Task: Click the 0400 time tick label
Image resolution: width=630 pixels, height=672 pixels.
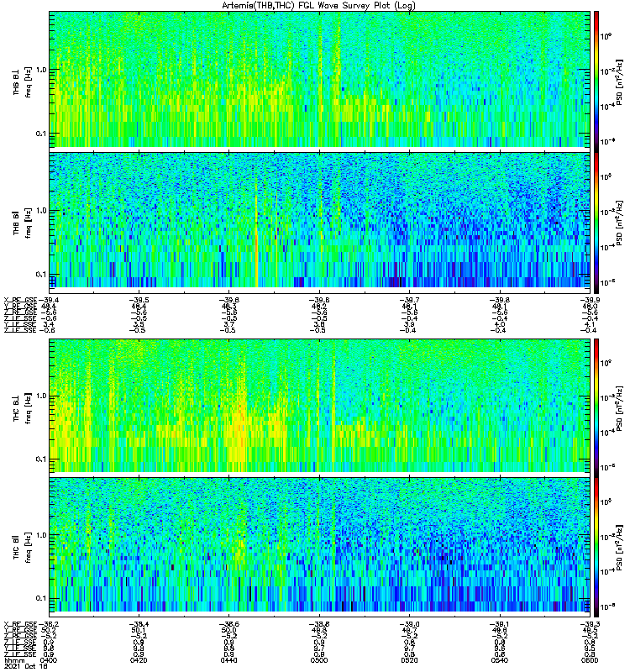Action: pyautogui.click(x=49, y=660)
